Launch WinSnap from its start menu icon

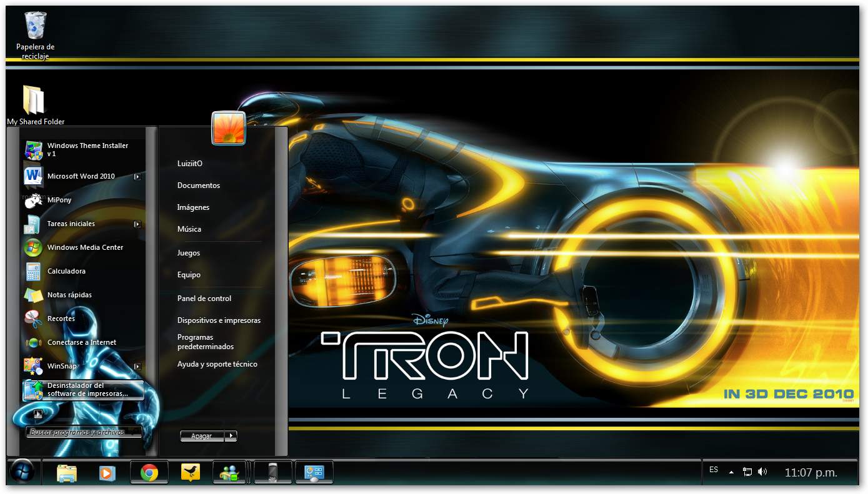pos(33,366)
